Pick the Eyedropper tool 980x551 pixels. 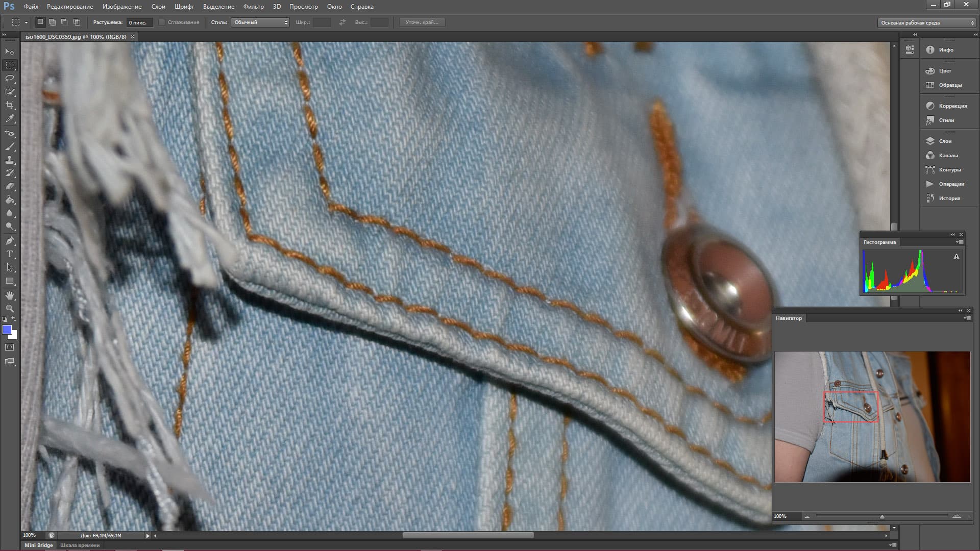click(10, 118)
